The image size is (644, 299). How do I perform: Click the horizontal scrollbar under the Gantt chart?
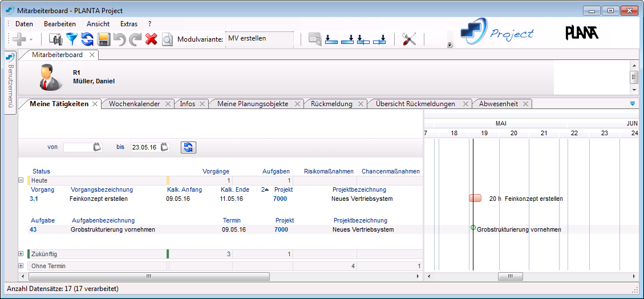coord(510,277)
